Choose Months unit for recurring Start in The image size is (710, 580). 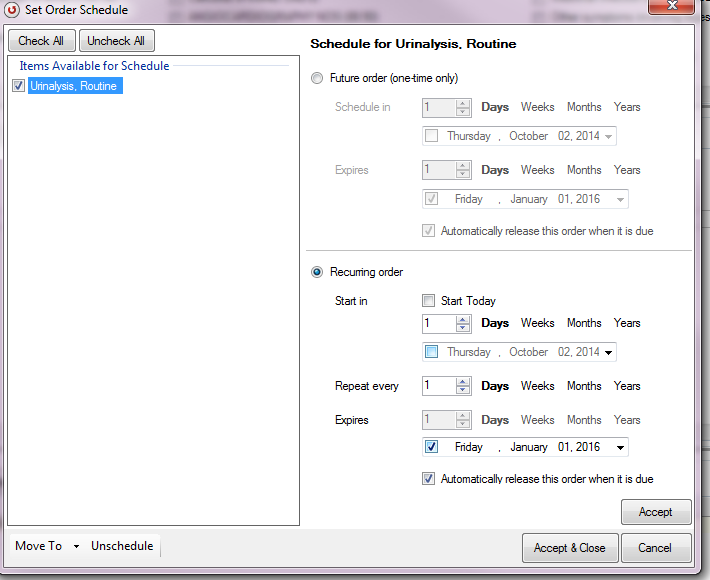pos(584,323)
